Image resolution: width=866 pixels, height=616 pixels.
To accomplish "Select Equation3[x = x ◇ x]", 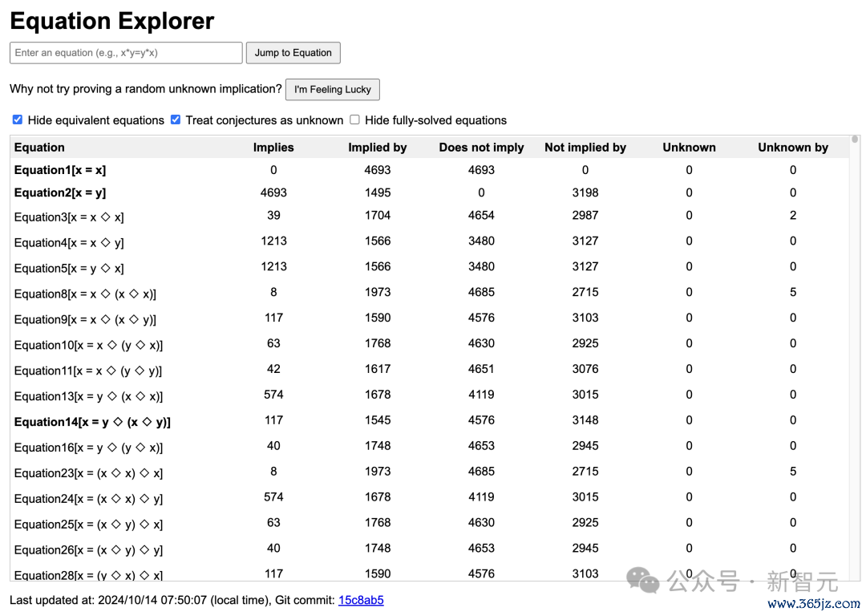I will [x=69, y=217].
